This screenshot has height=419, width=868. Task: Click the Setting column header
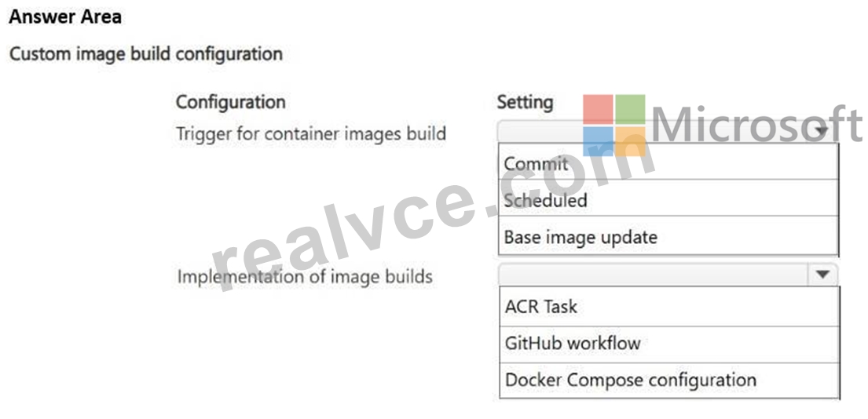click(525, 102)
